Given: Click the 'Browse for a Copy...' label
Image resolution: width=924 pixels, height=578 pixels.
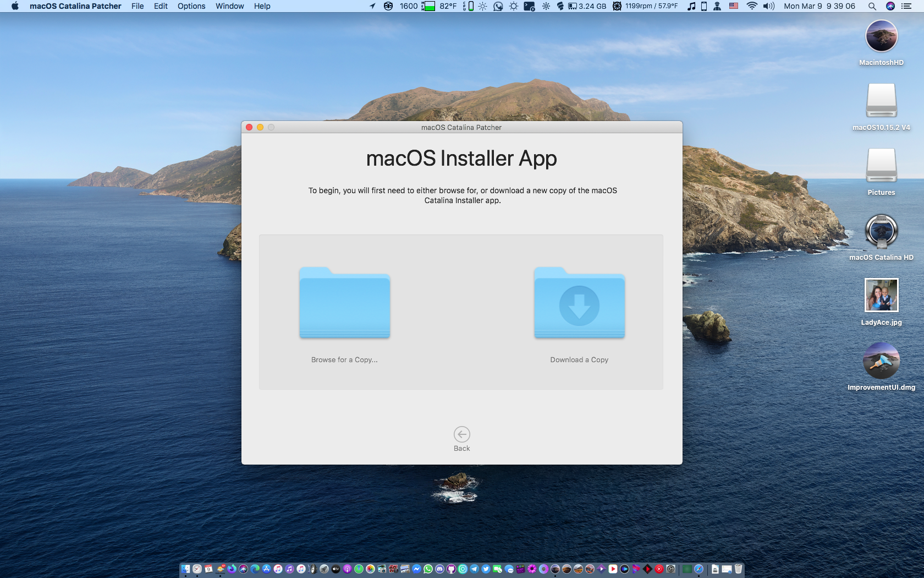Looking at the screenshot, I should pos(344,359).
